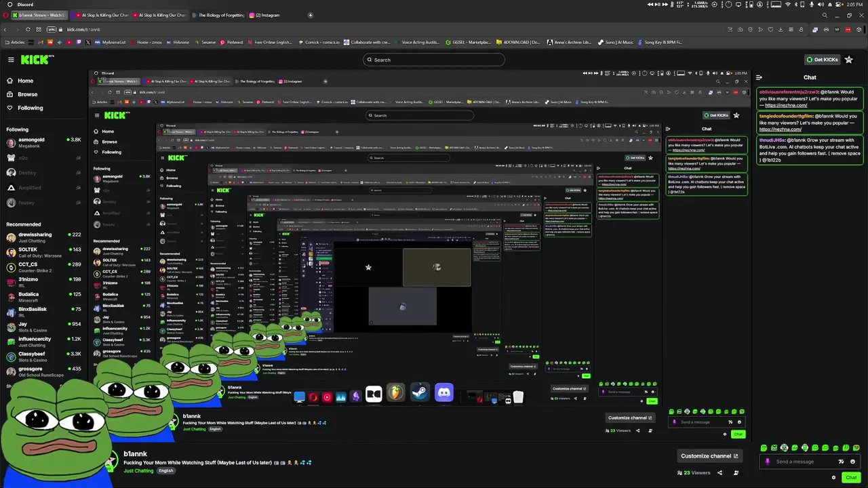Click the largest Customize channel button
868x488 pixels.
[709, 456]
